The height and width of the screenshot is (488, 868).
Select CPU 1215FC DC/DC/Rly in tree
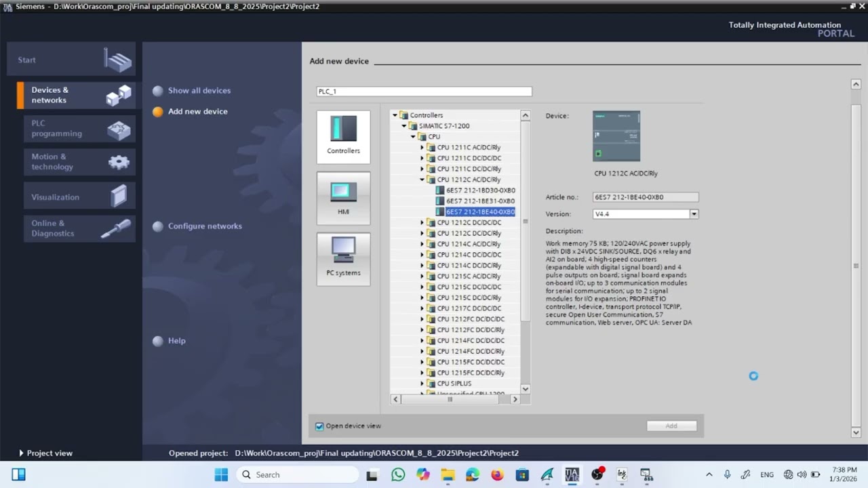click(x=471, y=373)
